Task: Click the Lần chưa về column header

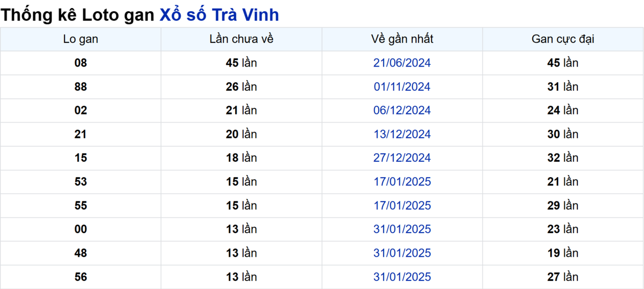Action: pyautogui.click(x=241, y=39)
